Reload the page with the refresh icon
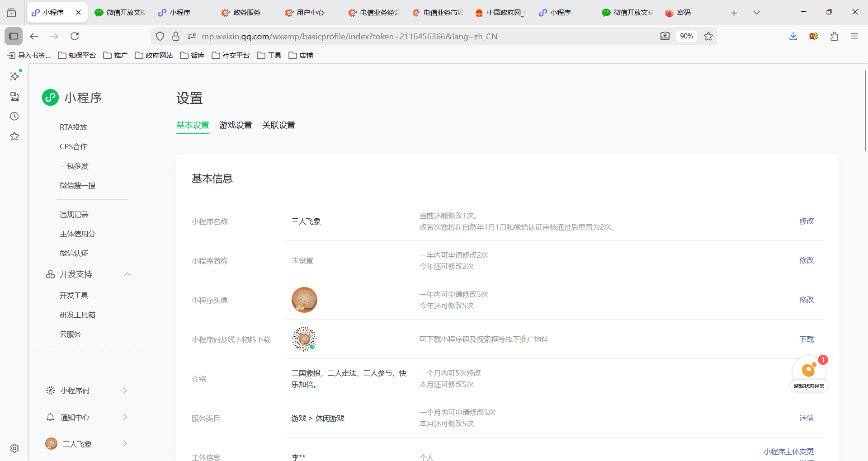Image resolution: width=868 pixels, height=461 pixels. [75, 36]
